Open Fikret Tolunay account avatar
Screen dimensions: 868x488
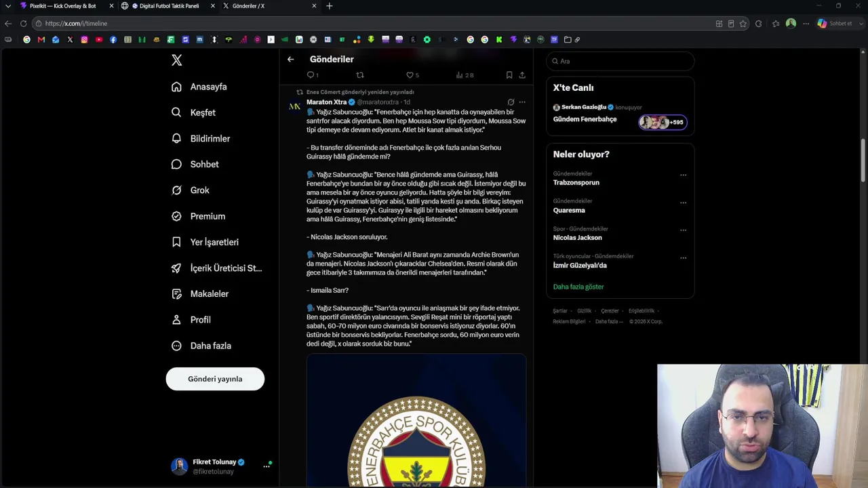(x=179, y=466)
